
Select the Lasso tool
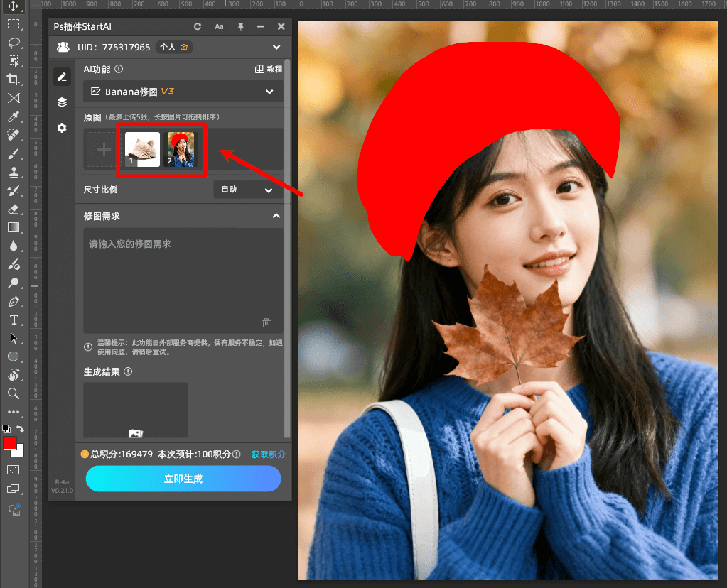[14, 43]
